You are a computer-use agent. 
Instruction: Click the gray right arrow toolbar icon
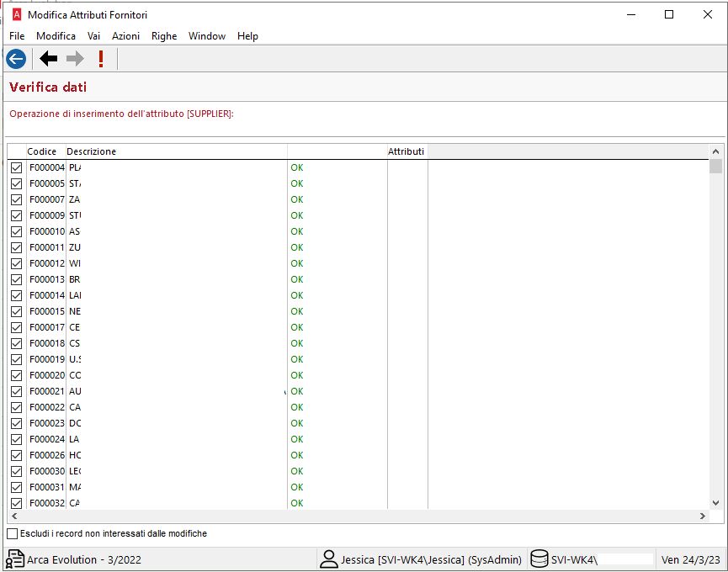75,58
